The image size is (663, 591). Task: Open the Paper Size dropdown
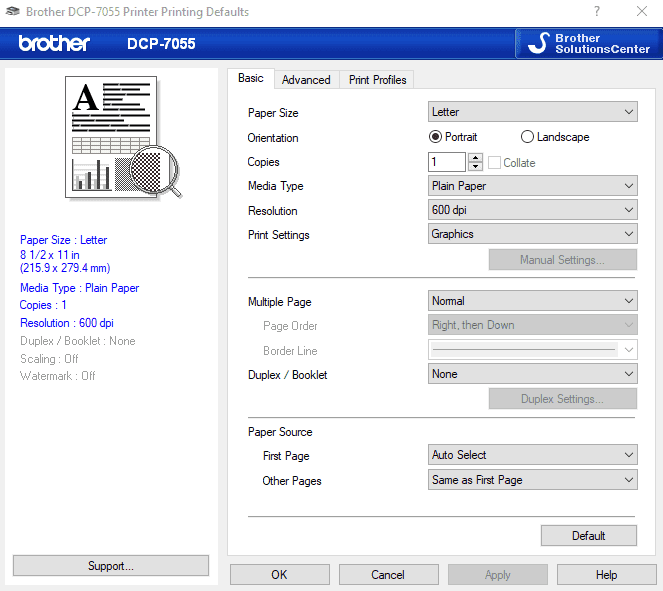click(x=533, y=112)
